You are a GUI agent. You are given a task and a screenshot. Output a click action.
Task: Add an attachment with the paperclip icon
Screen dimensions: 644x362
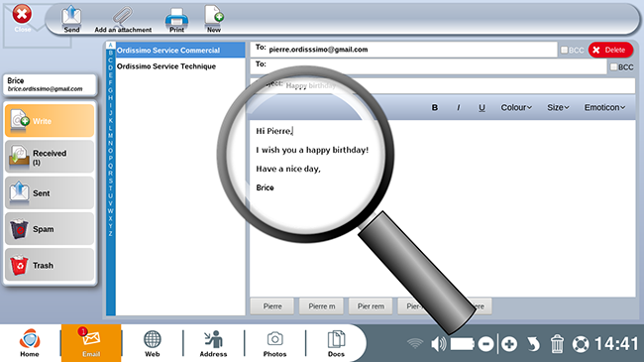pyautogui.click(x=123, y=19)
